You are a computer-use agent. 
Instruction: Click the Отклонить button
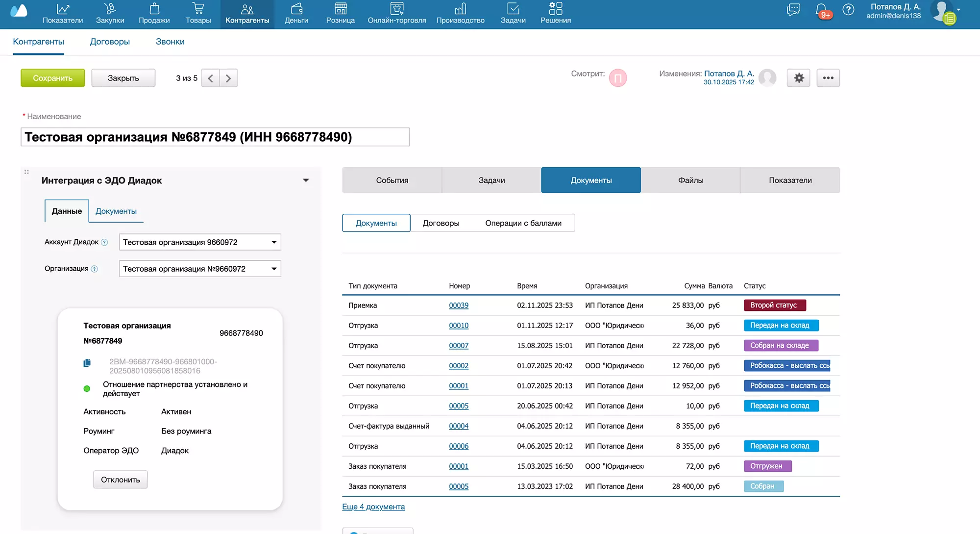point(121,480)
